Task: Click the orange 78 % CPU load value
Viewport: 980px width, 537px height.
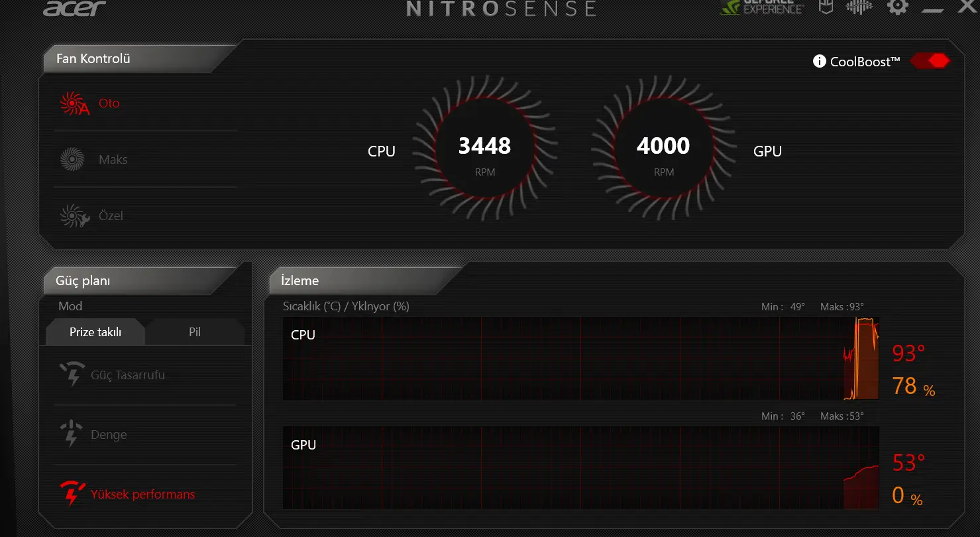Action: coord(914,386)
